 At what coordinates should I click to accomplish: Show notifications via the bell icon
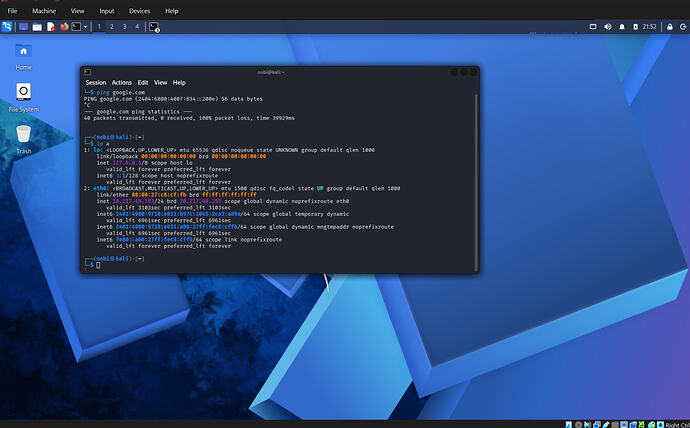622,27
